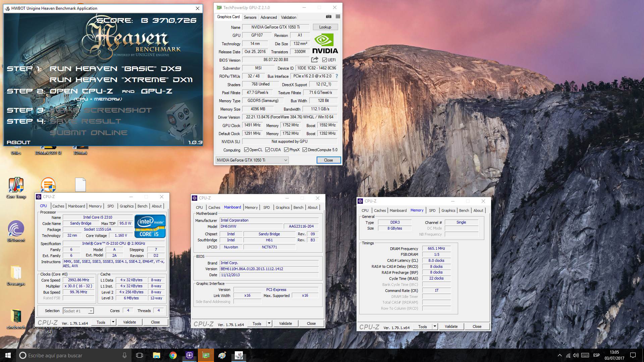This screenshot has width=644, height=362.
Task: Switch to GPU-Z taskbar icon
Action: point(206,355)
